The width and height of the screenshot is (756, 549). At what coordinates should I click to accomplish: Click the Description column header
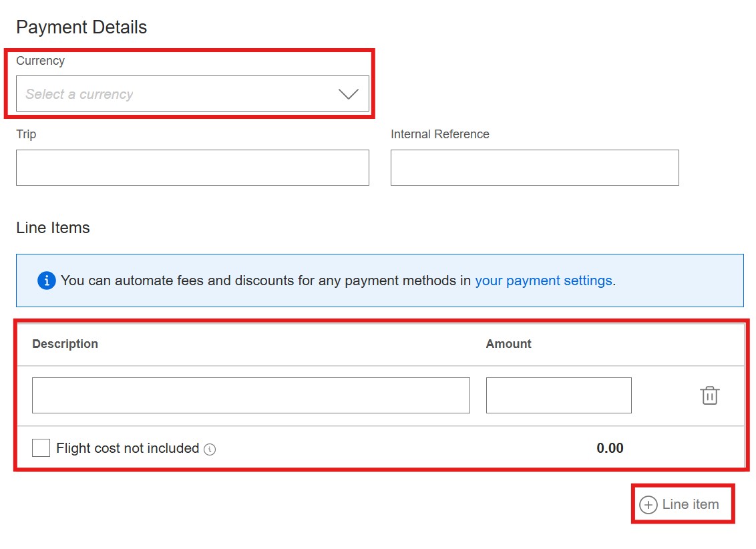65,344
